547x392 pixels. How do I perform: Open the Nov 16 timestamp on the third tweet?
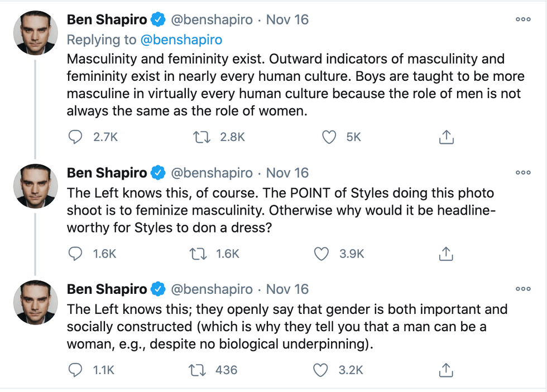pyautogui.click(x=287, y=289)
